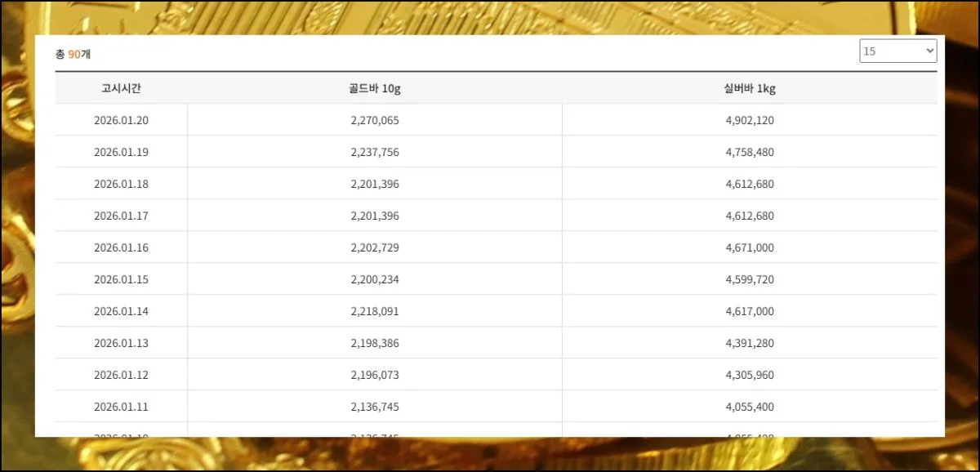Select the 2026.01.12 date cell
Image resolution: width=980 pixels, height=472 pixels.
click(x=121, y=375)
